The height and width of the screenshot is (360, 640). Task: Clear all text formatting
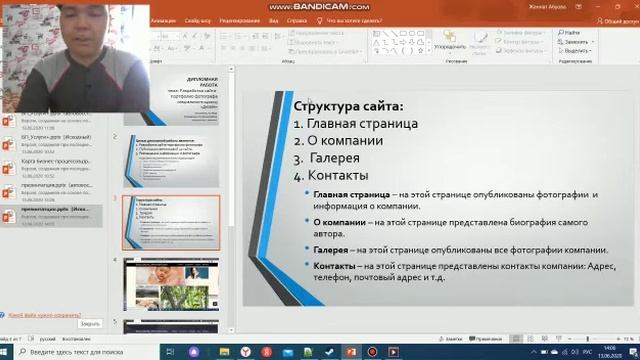coord(207,36)
